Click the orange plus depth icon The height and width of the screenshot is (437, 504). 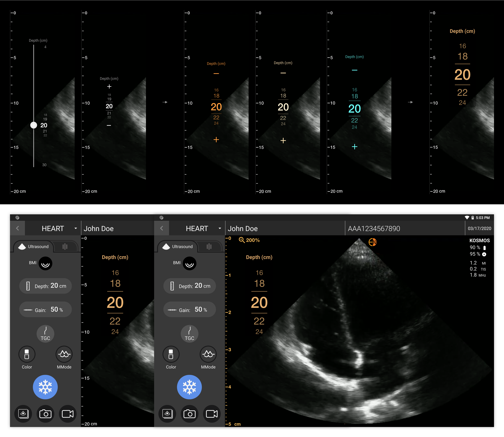tap(216, 139)
